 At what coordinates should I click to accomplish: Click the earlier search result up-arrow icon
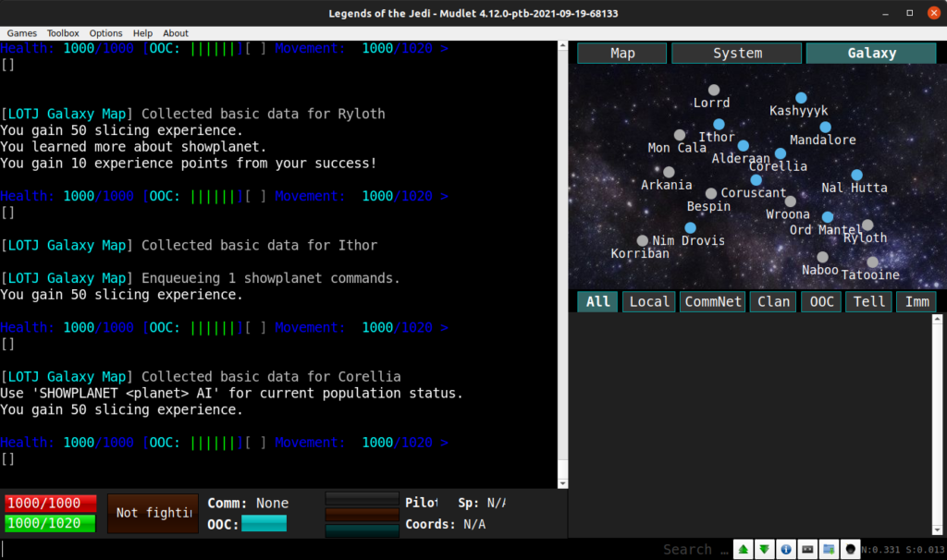point(744,549)
